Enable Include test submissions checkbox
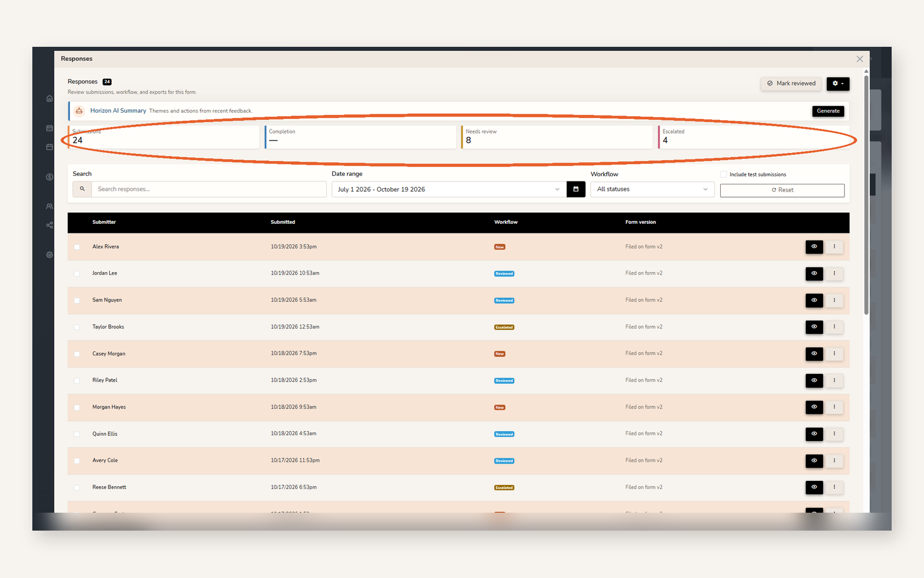The width and height of the screenshot is (924, 578). point(724,174)
